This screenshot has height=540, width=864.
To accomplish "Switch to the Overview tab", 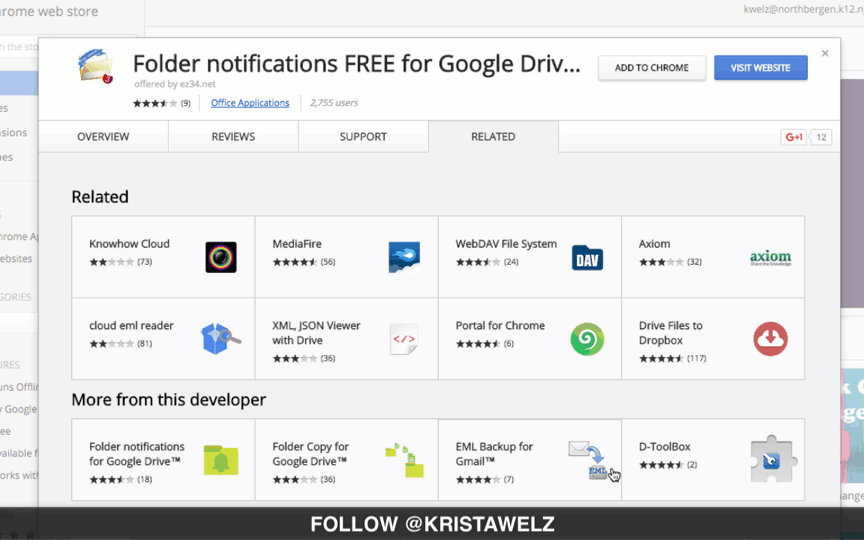I will pyautogui.click(x=103, y=137).
